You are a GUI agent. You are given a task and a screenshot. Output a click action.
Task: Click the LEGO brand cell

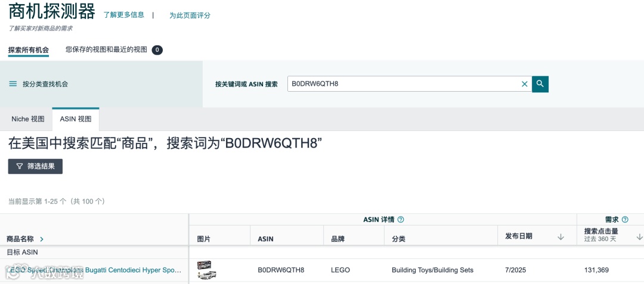[x=340, y=270]
